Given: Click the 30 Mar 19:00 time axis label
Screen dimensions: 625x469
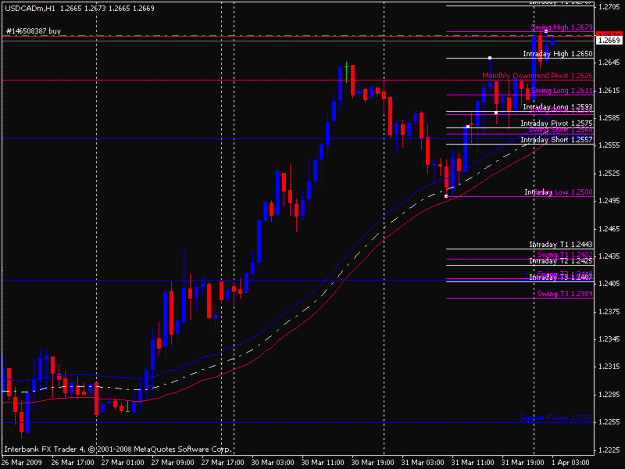Looking at the screenshot, I should coord(373,463).
